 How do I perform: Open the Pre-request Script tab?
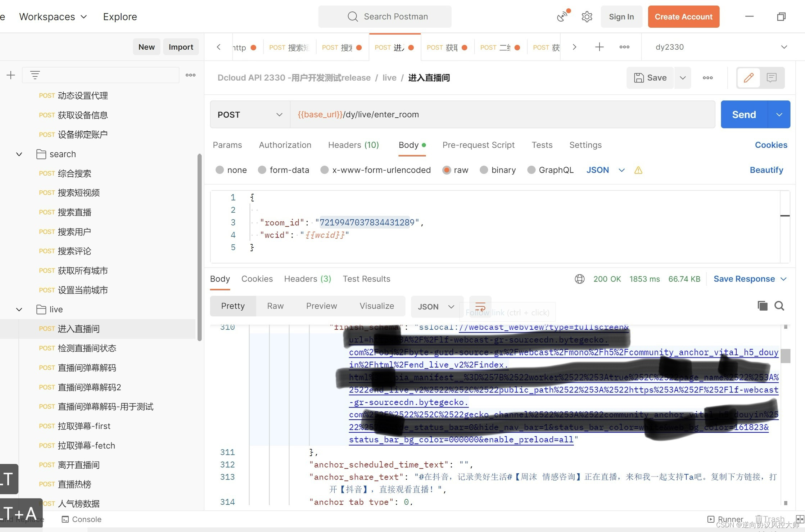click(478, 145)
